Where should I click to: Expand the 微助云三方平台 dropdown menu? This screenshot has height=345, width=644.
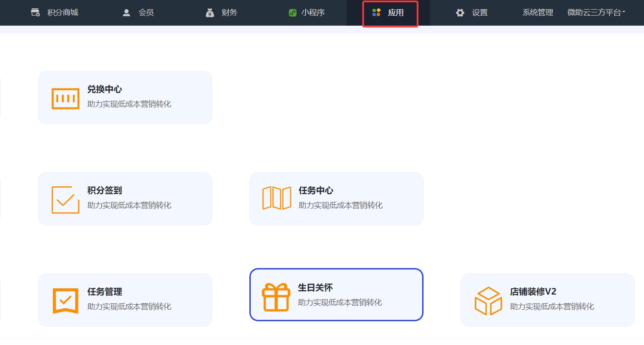[596, 13]
